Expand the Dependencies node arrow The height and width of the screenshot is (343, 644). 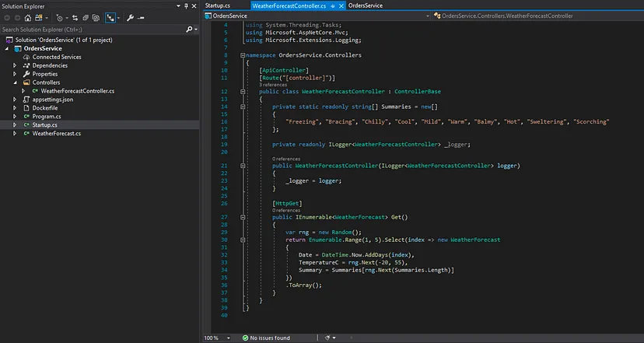click(x=15, y=65)
